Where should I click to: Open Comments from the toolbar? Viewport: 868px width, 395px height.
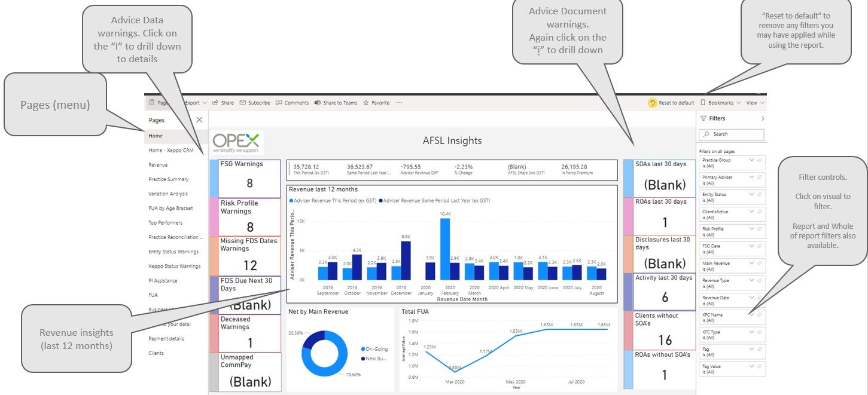click(x=279, y=103)
